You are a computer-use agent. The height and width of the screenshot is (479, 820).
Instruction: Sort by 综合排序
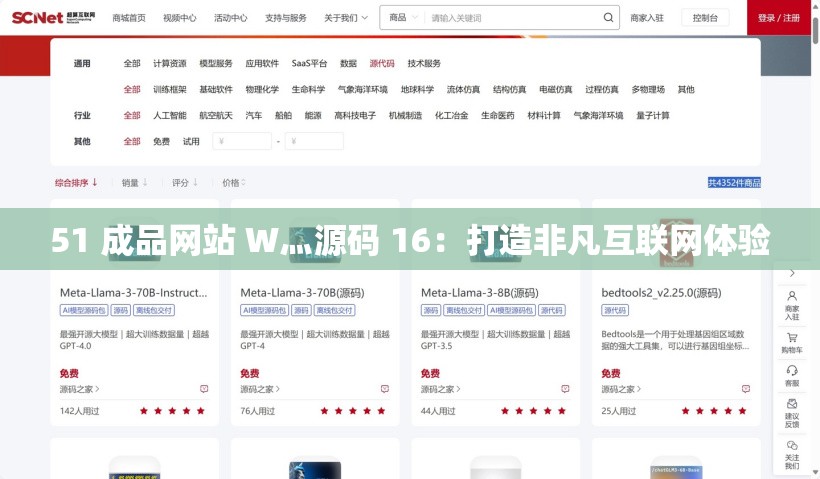tap(76, 183)
